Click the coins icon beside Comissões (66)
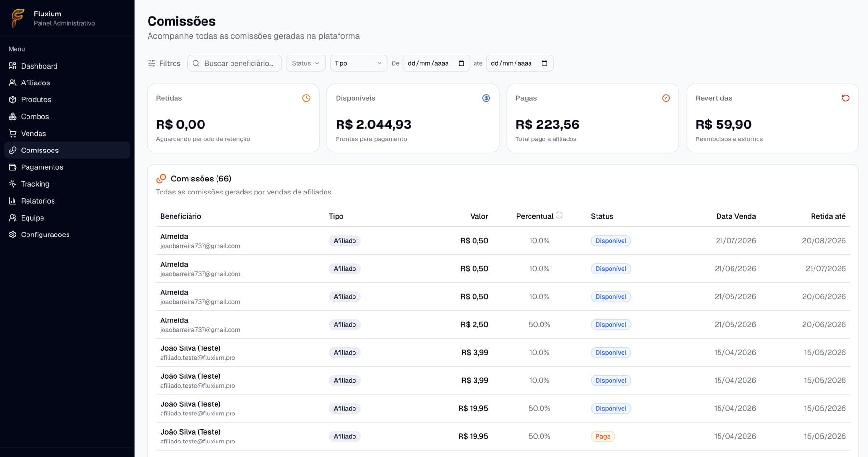 point(161,179)
